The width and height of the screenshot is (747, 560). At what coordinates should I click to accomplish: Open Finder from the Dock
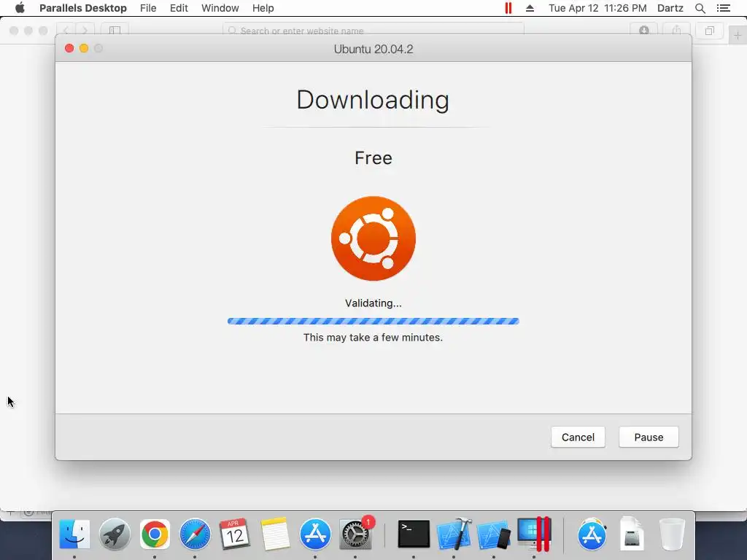pos(74,534)
